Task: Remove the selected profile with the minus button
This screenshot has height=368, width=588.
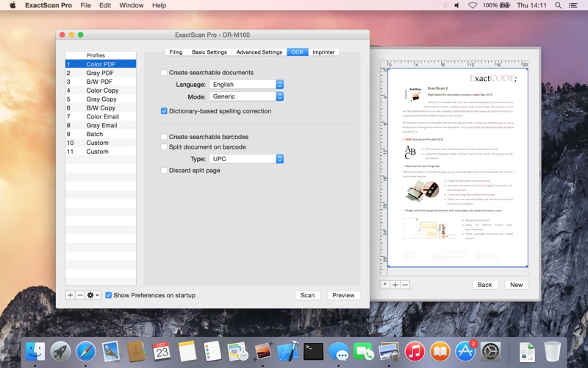Action: pos(79,295)
